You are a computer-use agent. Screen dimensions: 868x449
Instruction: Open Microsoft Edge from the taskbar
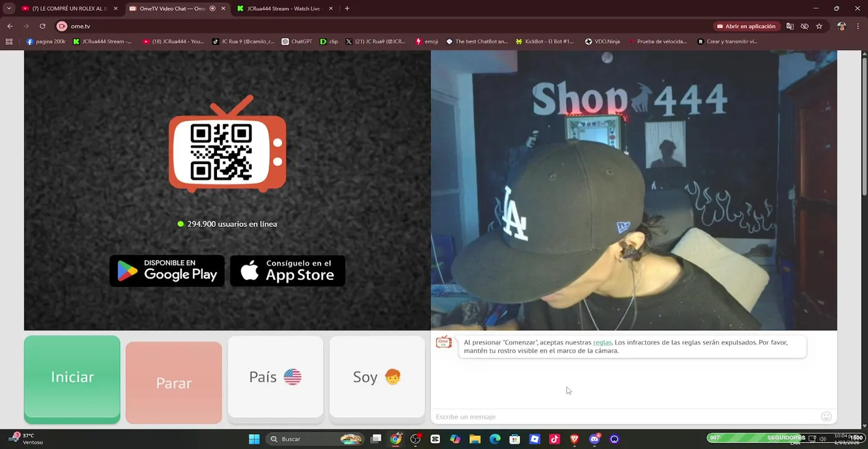click(x=495, y=439)
